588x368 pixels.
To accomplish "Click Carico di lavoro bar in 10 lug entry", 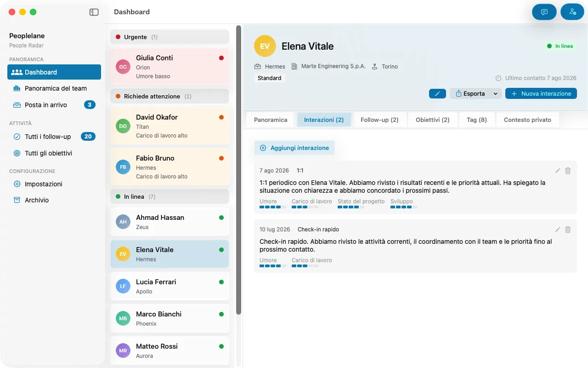I will tap(305, 266).
